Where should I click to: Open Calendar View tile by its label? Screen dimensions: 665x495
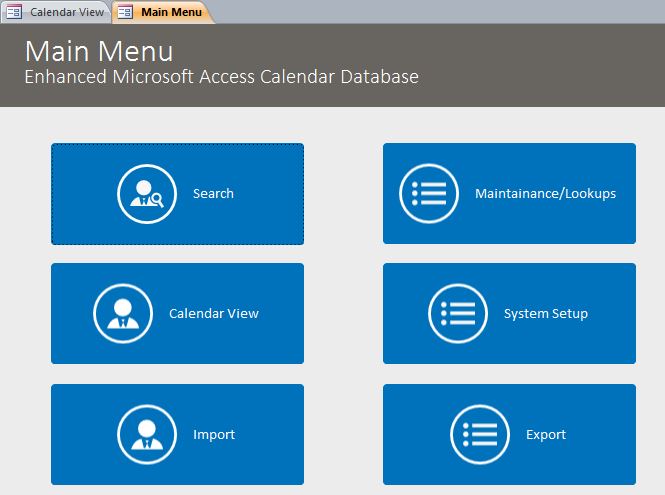tap(214, 313)
